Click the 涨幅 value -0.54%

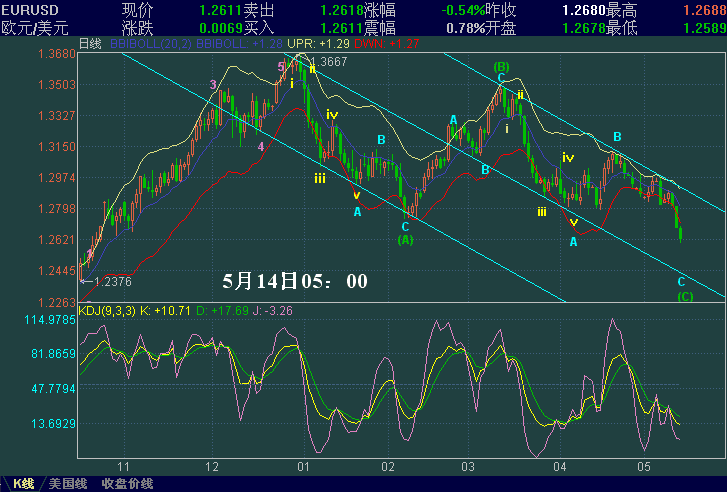(x=463, y=10)
